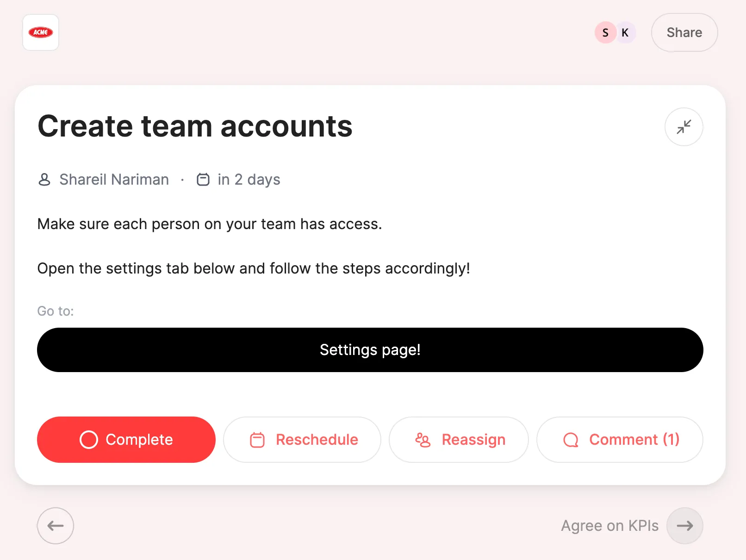Click the person icon beside Shareil Nariman

[x=44, y=180]
